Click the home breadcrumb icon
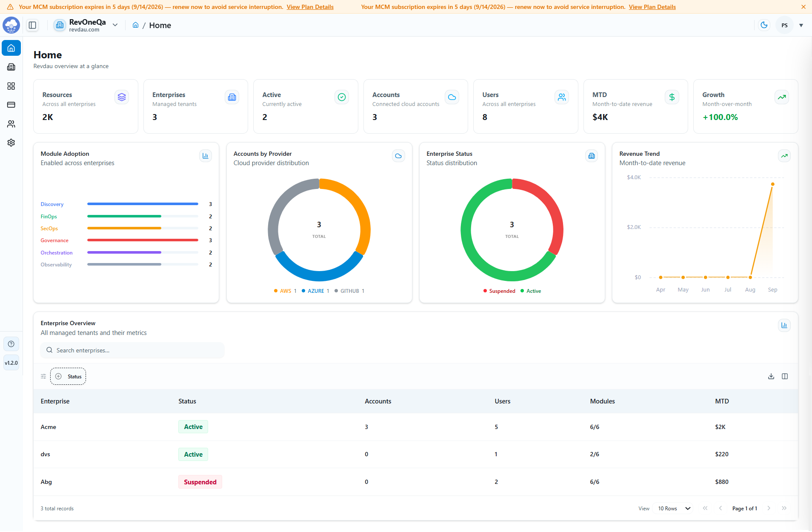The image size is (812, 532). click(136, 25)
